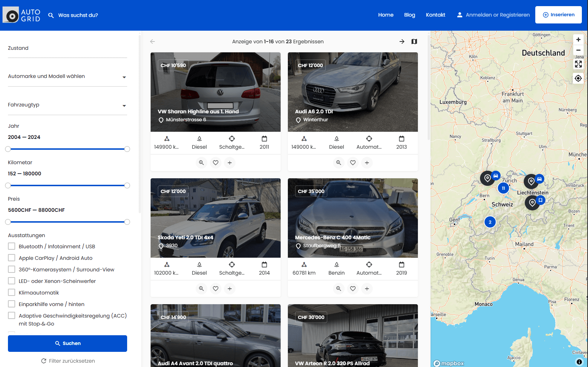Click the CHF 35'000 price tag
The height and width of the screenshot is (367, 588).
[x=311, y=191]
